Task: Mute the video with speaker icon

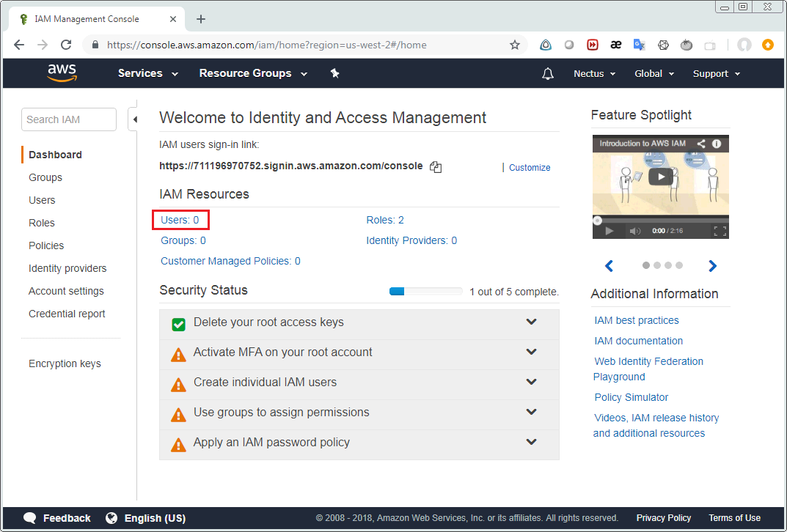Action: coord(635,231)
